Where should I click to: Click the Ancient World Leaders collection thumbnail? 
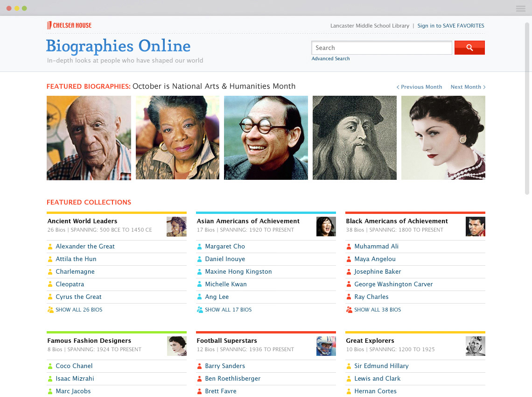click(x=176, y=227)
